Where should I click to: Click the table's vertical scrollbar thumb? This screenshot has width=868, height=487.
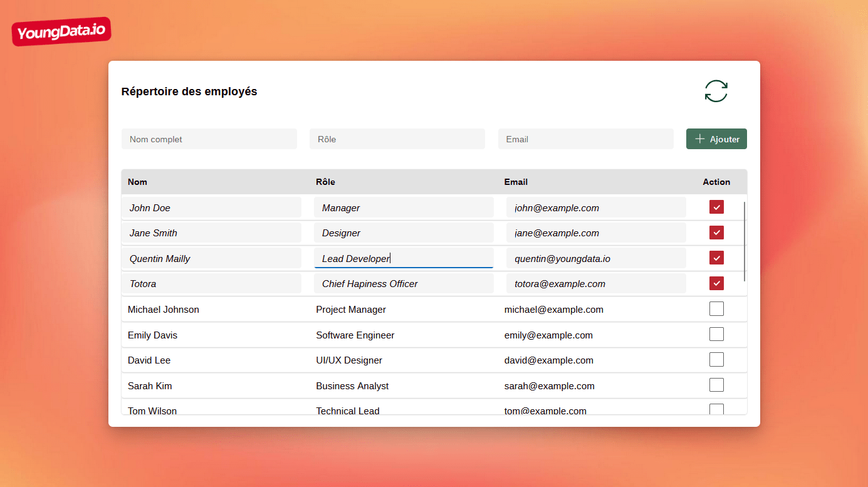[745, 241]
